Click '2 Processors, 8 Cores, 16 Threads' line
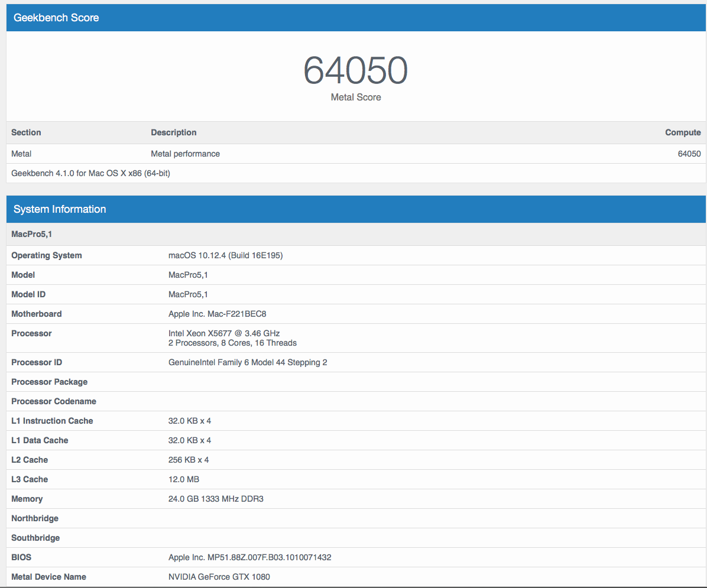 click(x=233, y=343)
